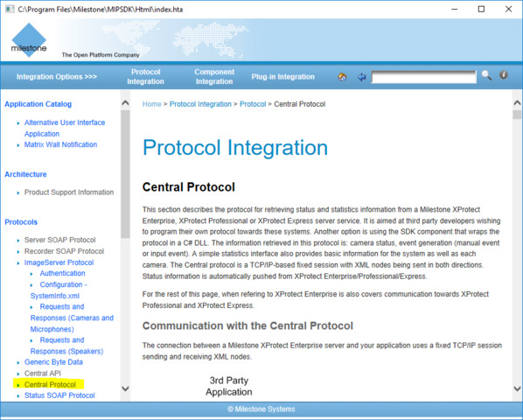The image size is (523, 420).
Task: Click main content scroll up arrow
Action: pos(517,102)
